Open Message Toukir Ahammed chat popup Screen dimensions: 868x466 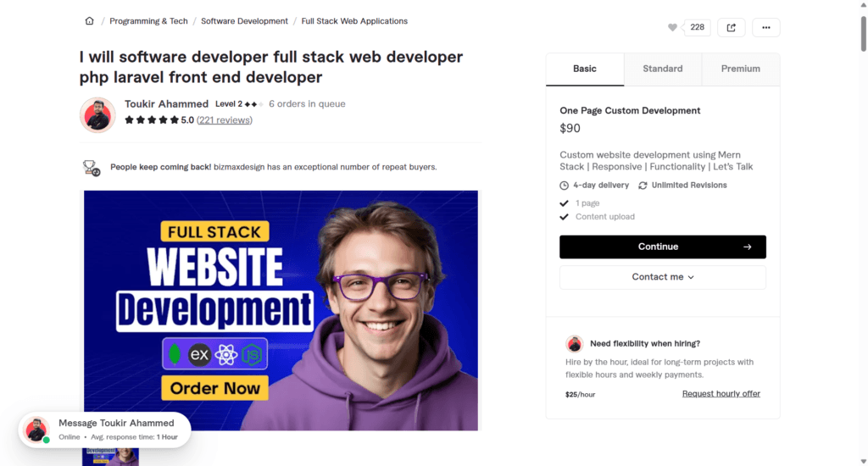pyautogui.click(x=104, y=430)
